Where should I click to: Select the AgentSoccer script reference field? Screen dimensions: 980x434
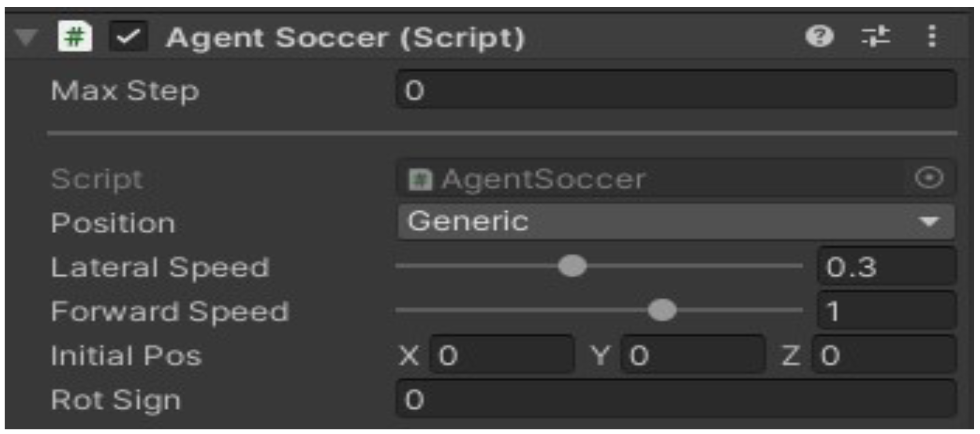point(647,179)
